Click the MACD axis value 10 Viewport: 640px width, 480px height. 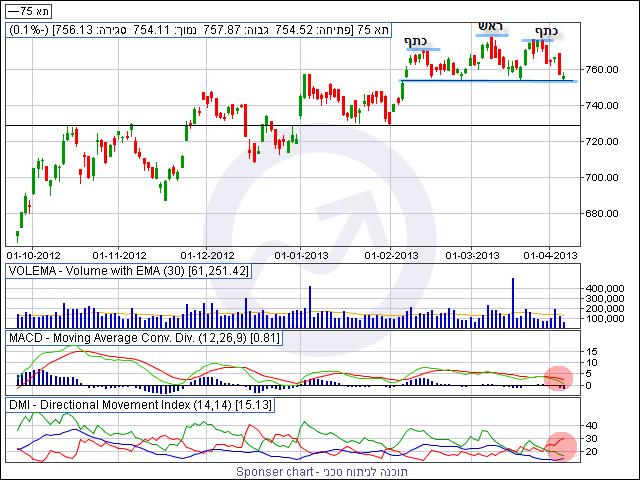[x=591, y=363]
